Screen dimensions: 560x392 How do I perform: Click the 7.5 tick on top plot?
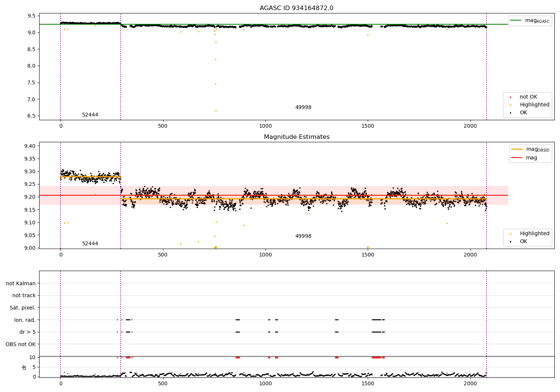pos(31,83)
